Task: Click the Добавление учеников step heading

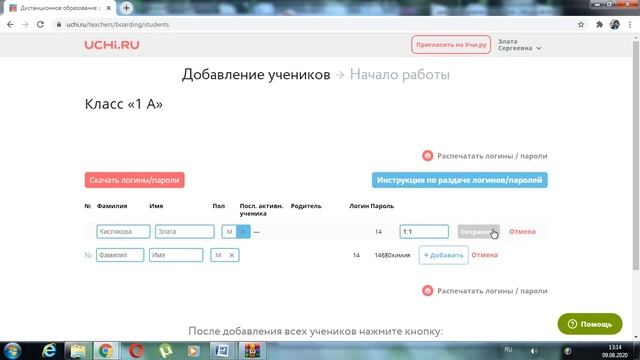Action: [256, 75]
